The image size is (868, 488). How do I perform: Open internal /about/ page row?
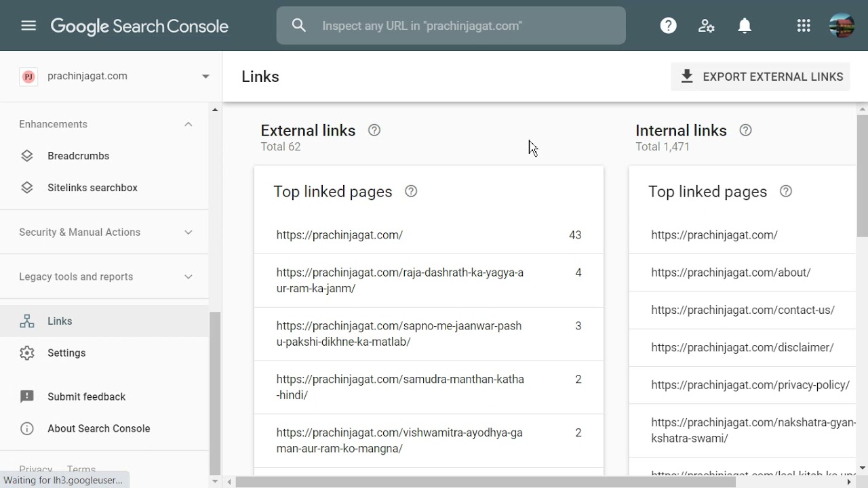point(743,272)
